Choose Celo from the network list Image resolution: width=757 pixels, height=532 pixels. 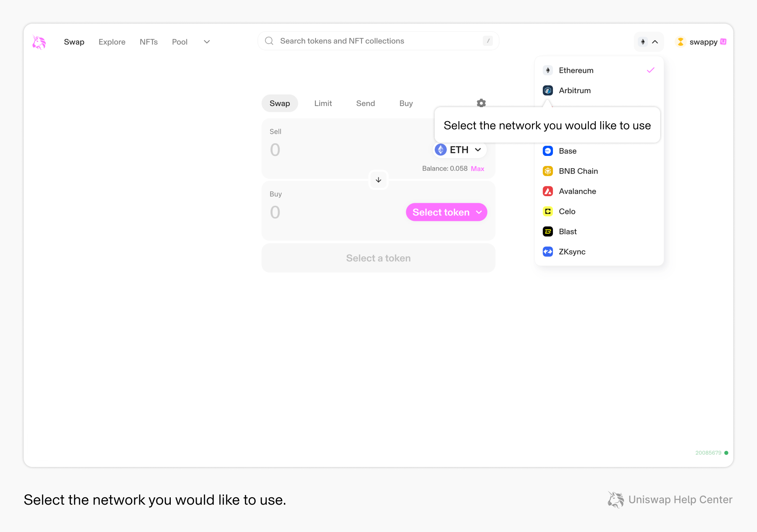point(567,211)
